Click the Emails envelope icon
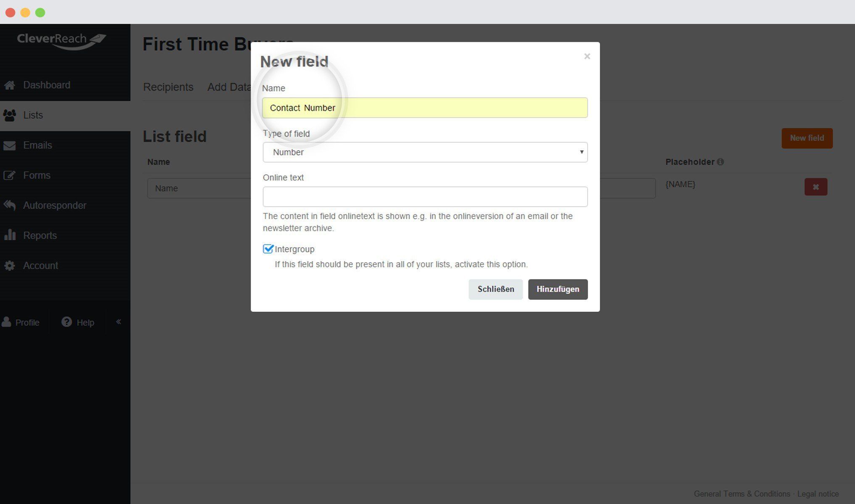Image resolution: width=855 pixels, height=504 pixels. (10, 145)
